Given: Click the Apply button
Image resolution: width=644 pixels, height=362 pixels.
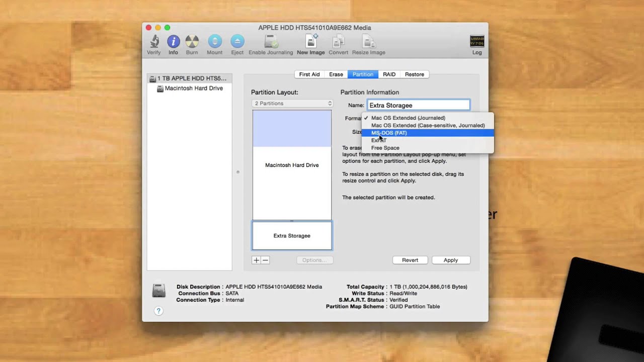Looking at the screenshot, I should coord(451,260).
